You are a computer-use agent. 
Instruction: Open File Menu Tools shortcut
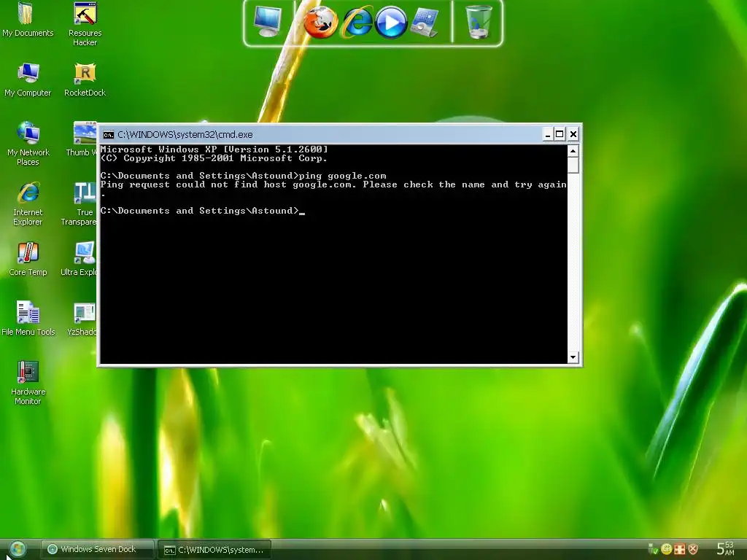tap(28, 318)
